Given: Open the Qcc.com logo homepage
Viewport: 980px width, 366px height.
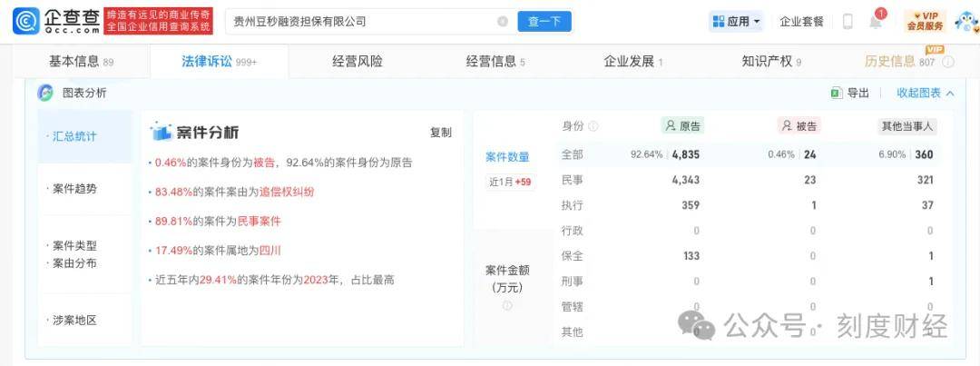Looking at the screenshot, I should coord(55,21).
